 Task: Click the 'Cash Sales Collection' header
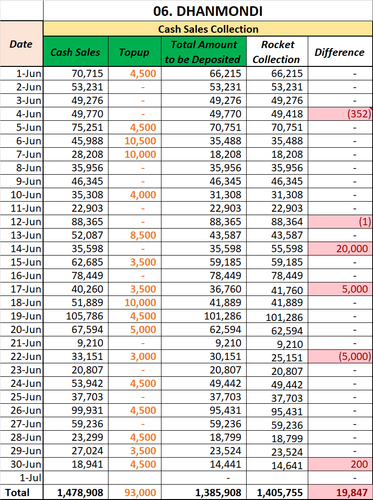click(x=208, y=29)
